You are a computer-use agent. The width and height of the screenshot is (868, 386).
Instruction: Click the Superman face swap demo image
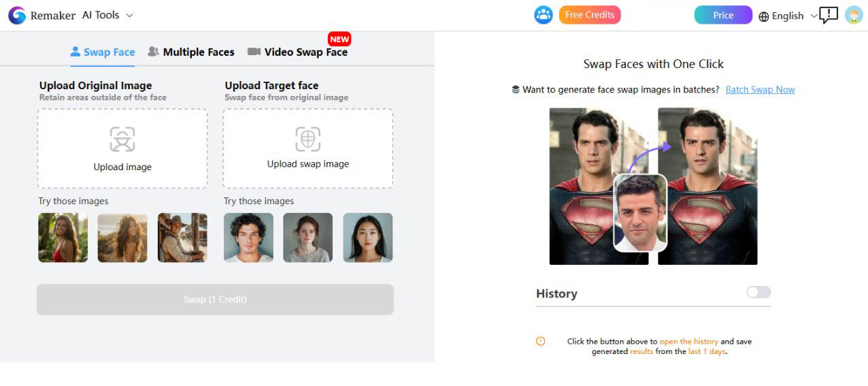coord(653,187)
